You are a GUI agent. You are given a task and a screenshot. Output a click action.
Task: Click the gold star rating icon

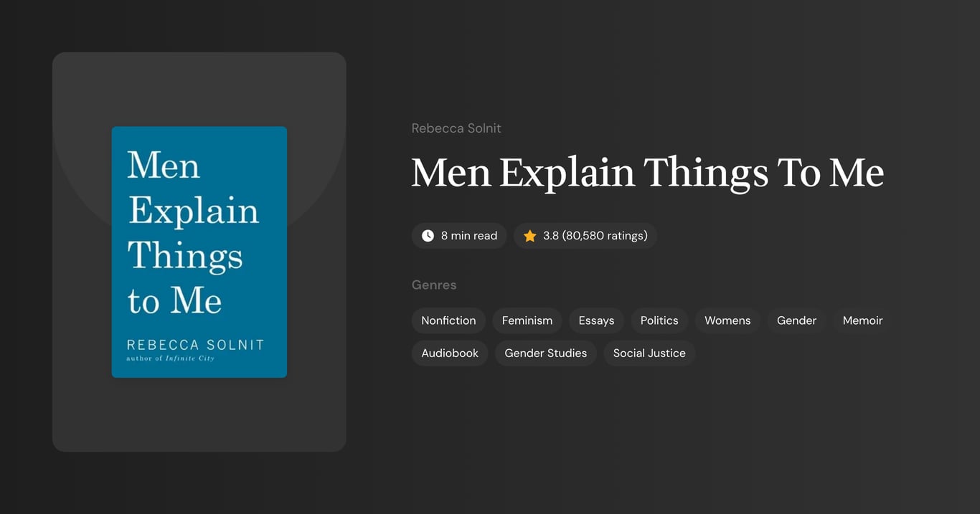tap(529, 236)
